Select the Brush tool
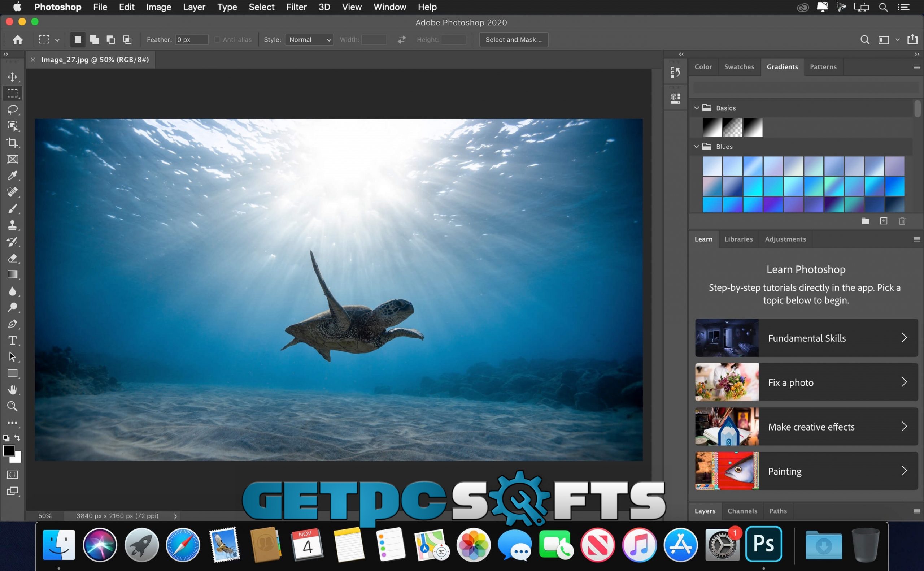The width and height of the screenshot is (924, 571). pyautogui.click(x=12, y=208)
